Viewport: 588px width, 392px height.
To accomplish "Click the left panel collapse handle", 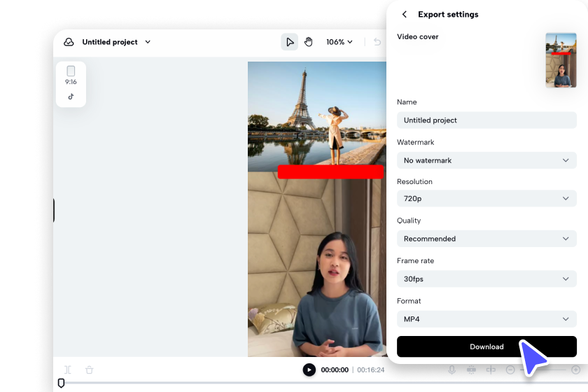I will [54, 211].
